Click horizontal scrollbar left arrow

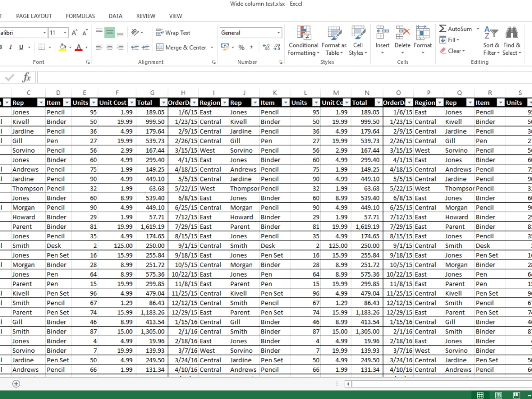click(348, 384)
